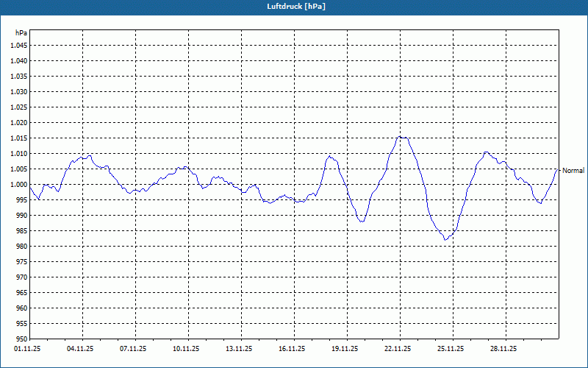Image resolution: width=588 pixels, height=368 pixels.
Task: Click the 13.11.25 date label
Action: pyautogui.click(x=239, y=349)
